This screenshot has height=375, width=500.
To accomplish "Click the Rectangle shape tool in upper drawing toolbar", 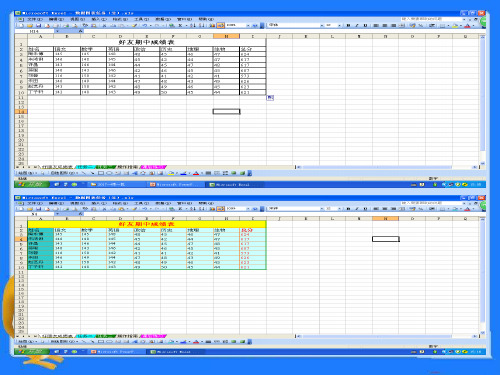I will click(x=101, y=173).
